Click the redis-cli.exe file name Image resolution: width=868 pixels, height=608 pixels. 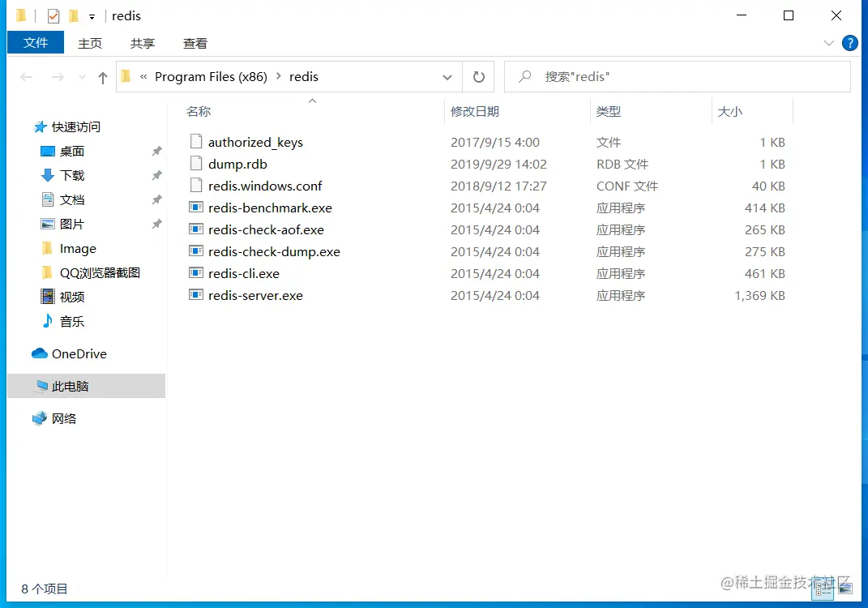click(x=244, y=273)
